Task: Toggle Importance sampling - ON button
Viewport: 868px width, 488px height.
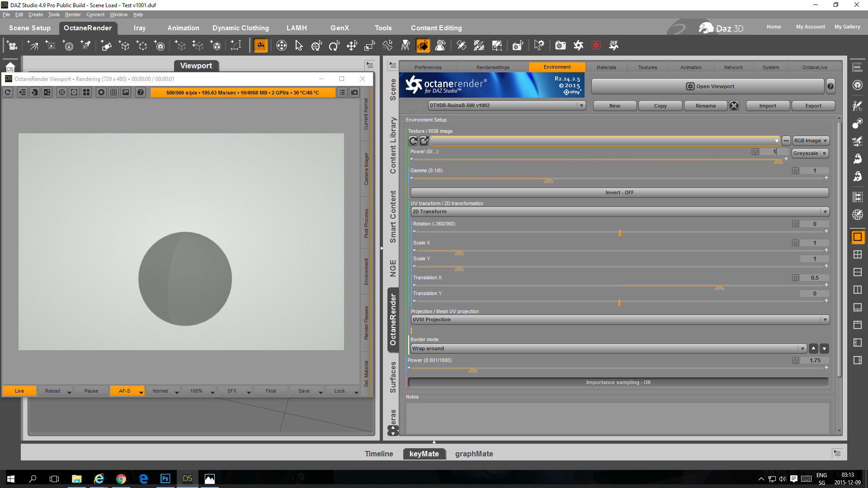Action: click(x=618, y=382)
